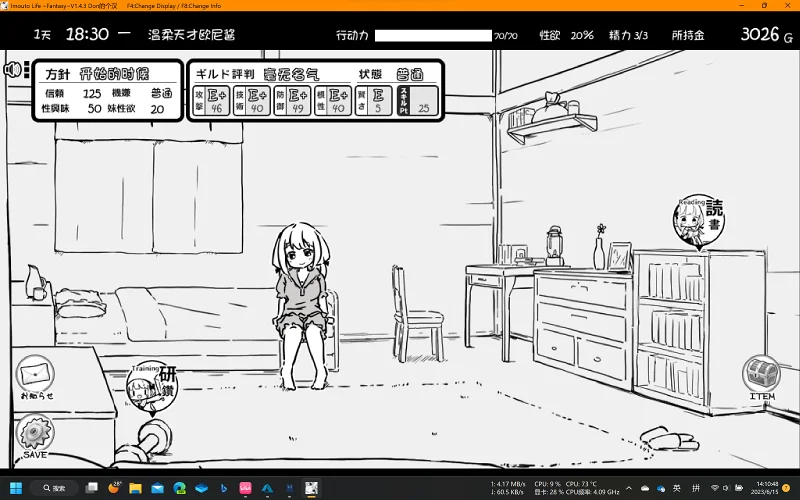
Task: Expand hidden system tray icons chevron
Action: tap(629, 488)
